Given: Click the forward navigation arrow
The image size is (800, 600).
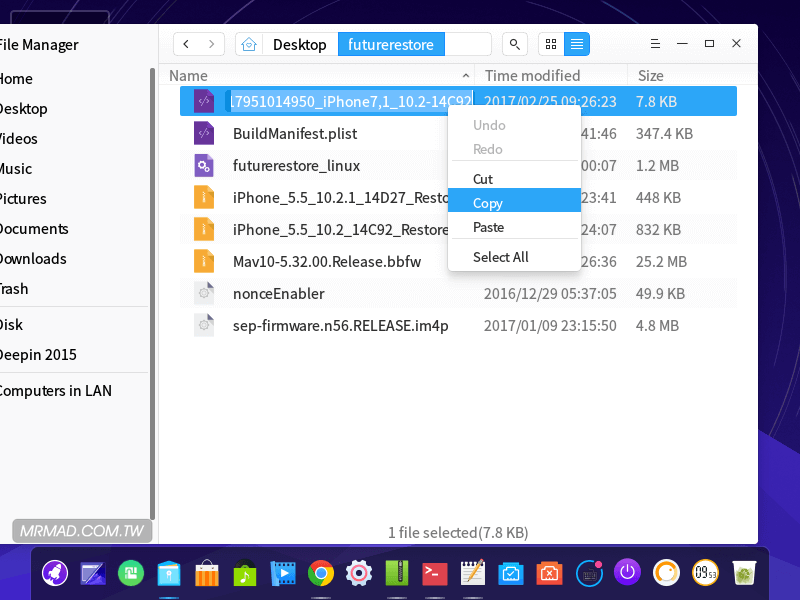Looking at the screenshot, I should pyautogui.click(x=211, y=44).
